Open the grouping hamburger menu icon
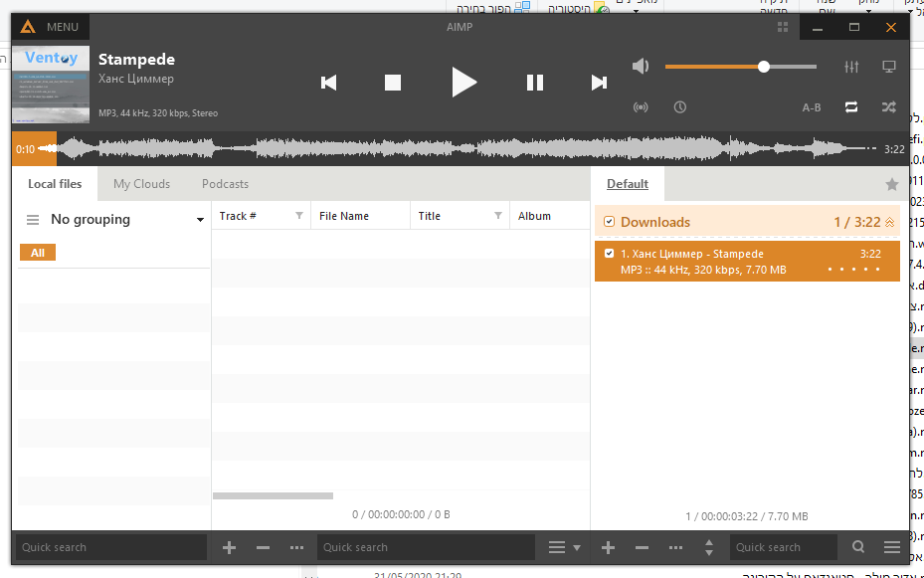Screen dimensions: 924x578 click(x=33, y=220)
